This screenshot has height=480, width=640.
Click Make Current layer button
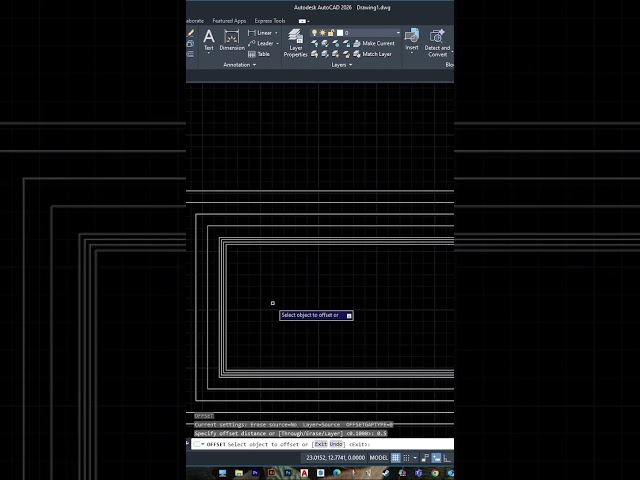(374, 43)
